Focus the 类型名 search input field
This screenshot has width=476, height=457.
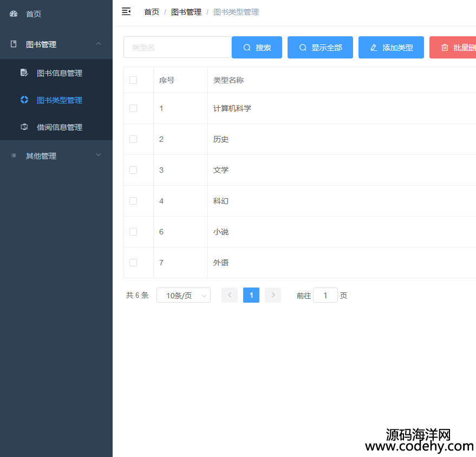pos(178,48)
